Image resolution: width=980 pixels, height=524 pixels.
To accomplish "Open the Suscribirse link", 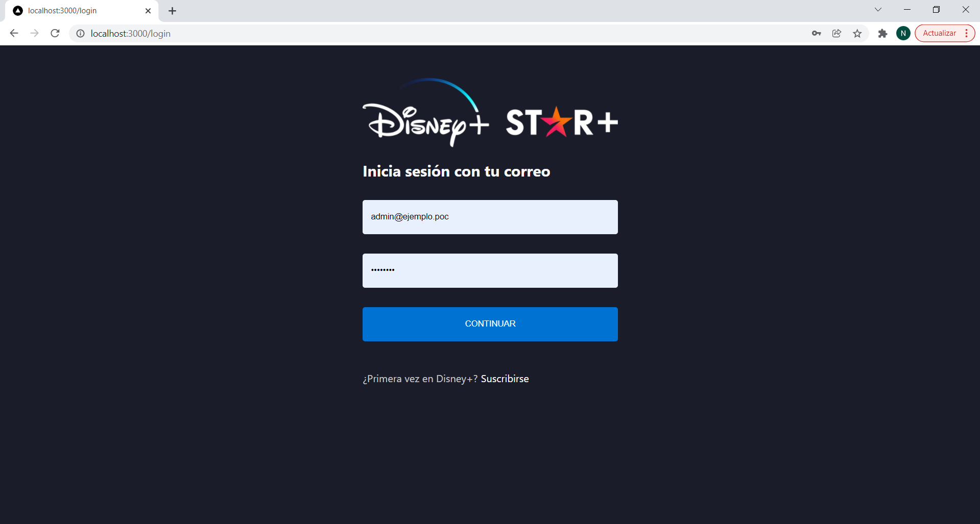I will point(505,379).
